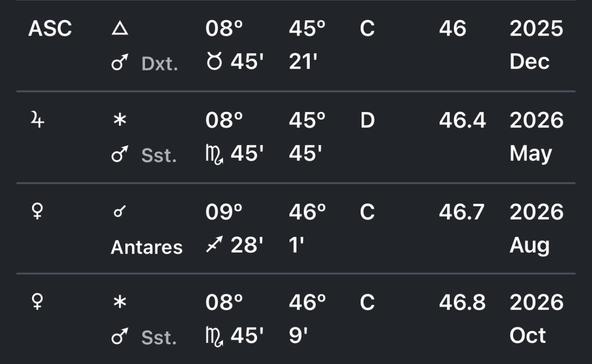Screen dimensions: 592x364
Task: Click the Scorpio glyph in the 2026 May row
Action: click(x=216, y=155)
